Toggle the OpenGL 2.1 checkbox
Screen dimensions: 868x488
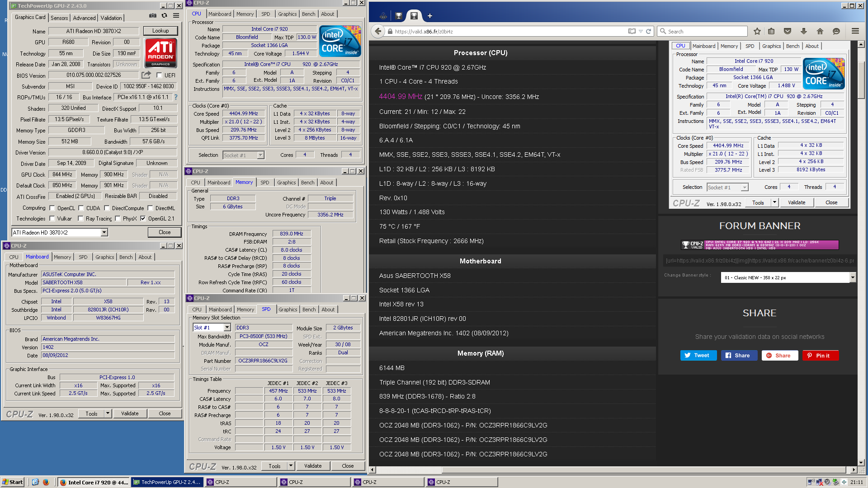143,219
